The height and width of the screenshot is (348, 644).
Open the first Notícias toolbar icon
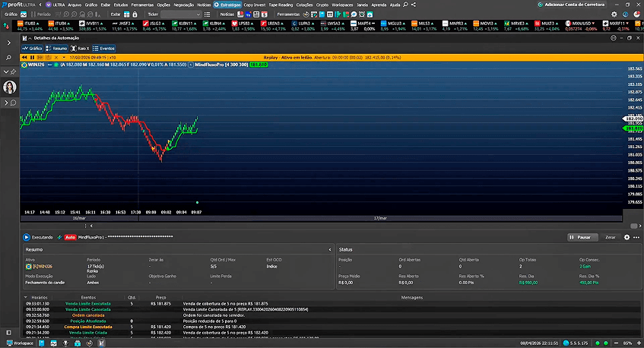coord(241,14)
